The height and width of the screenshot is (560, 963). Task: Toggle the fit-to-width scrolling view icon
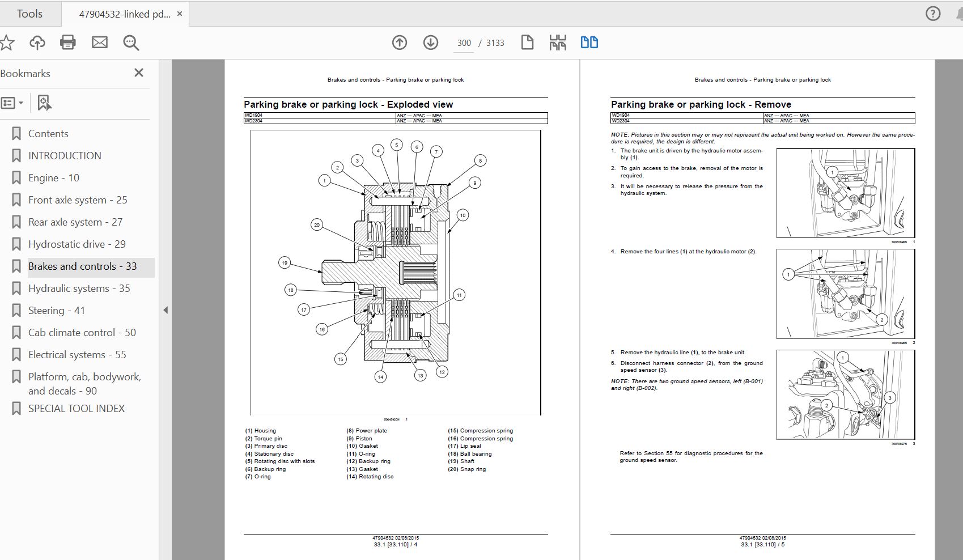558,43
